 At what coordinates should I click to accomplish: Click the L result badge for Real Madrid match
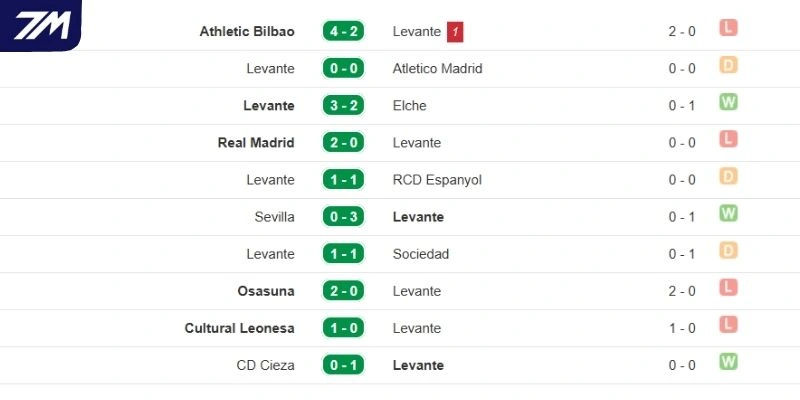coord(729,140)
